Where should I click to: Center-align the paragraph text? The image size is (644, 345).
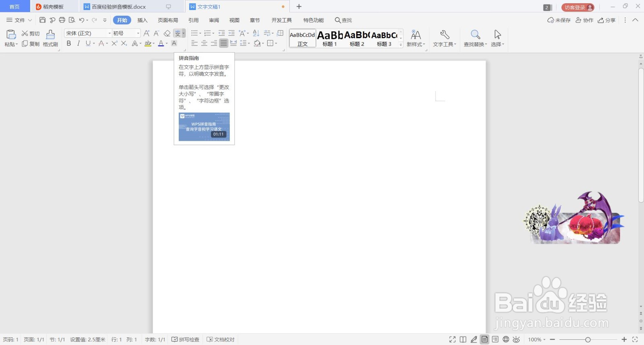pos(204,43)
